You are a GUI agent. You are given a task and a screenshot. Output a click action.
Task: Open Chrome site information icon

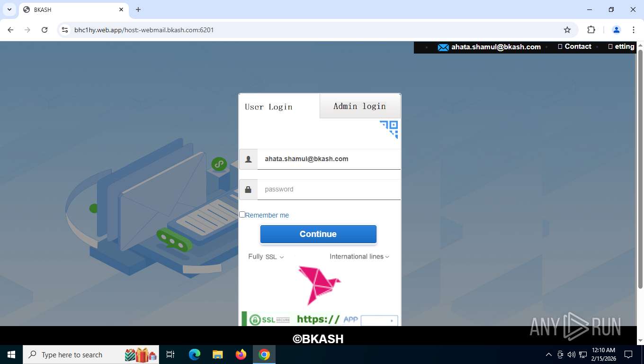[65, 30]
